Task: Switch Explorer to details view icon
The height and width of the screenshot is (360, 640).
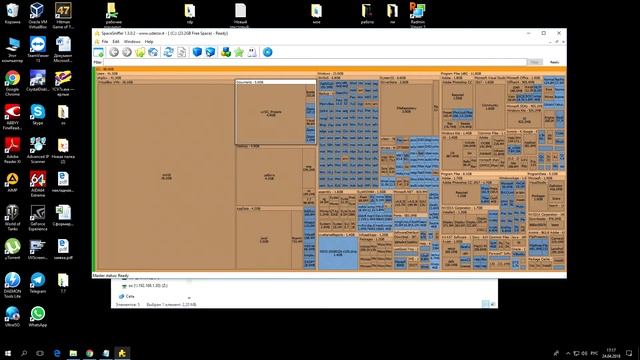Action: point(485,304)
